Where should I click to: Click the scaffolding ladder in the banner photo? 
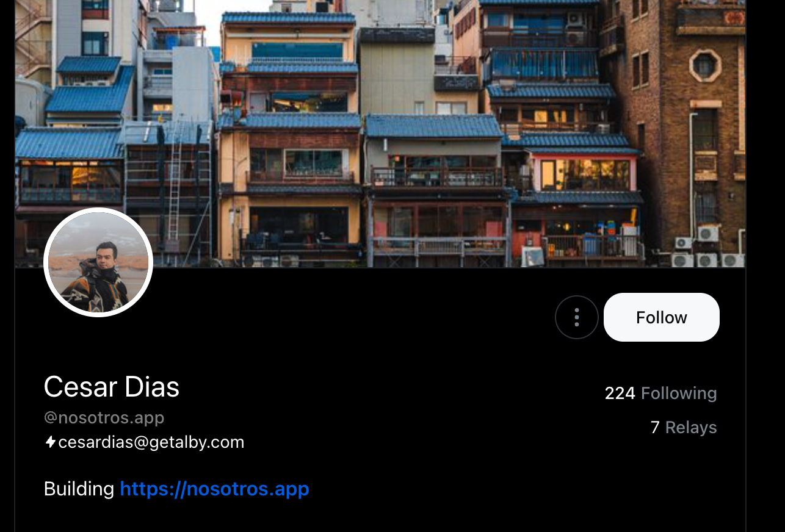(x=175, y=183)
